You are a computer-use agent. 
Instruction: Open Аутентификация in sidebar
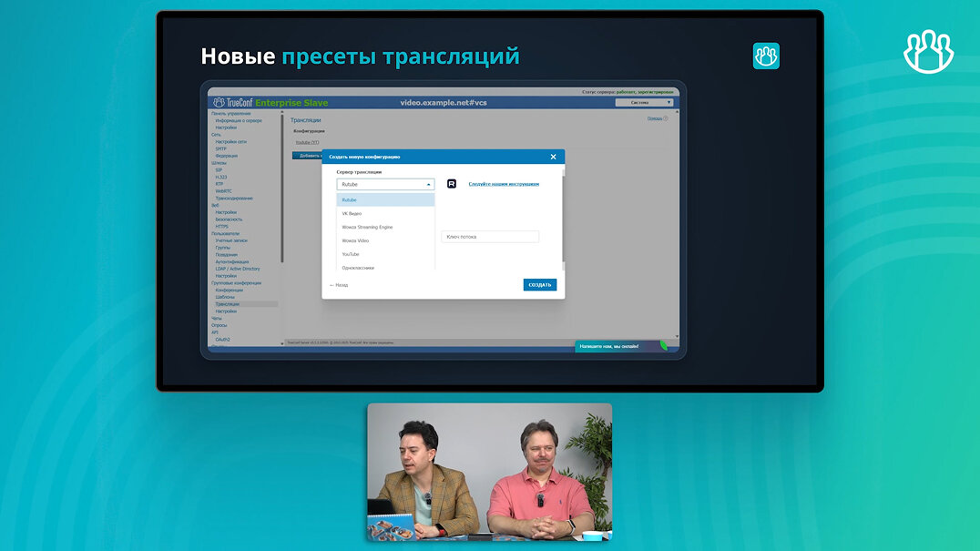(x=232, y=261)
